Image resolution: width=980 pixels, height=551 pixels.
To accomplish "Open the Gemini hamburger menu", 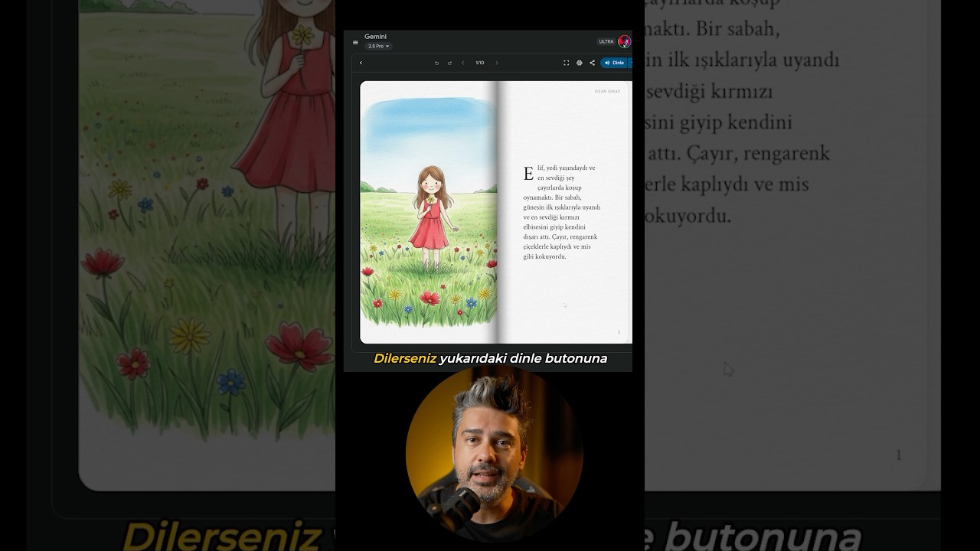I will coord(355,43).
